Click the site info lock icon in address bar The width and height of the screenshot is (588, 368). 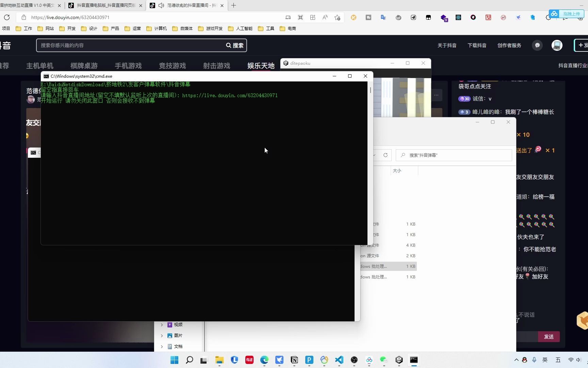point(23,17)
